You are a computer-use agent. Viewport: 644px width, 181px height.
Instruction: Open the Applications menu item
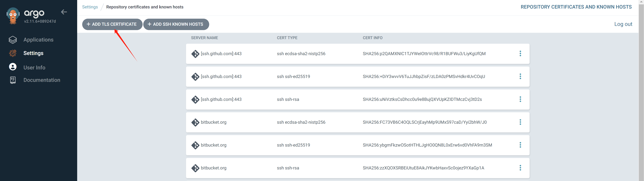point(38,40)
